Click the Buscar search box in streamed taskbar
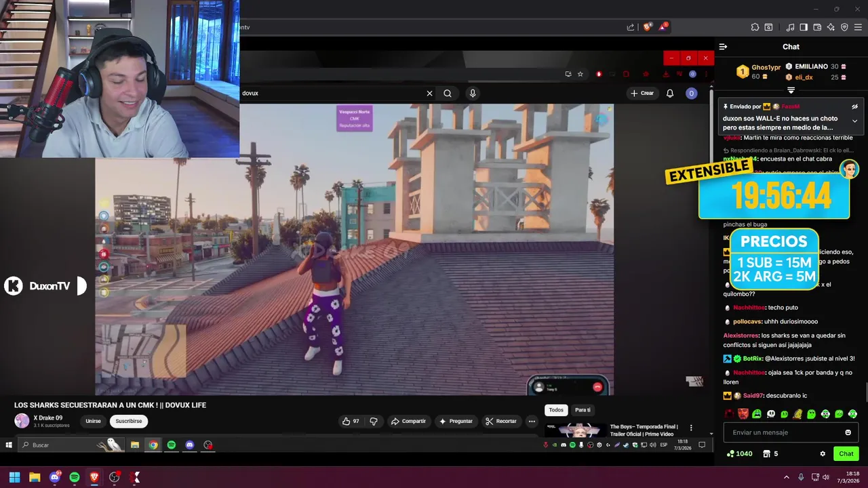Screen dimensions: 868x488 click(71, 445)
